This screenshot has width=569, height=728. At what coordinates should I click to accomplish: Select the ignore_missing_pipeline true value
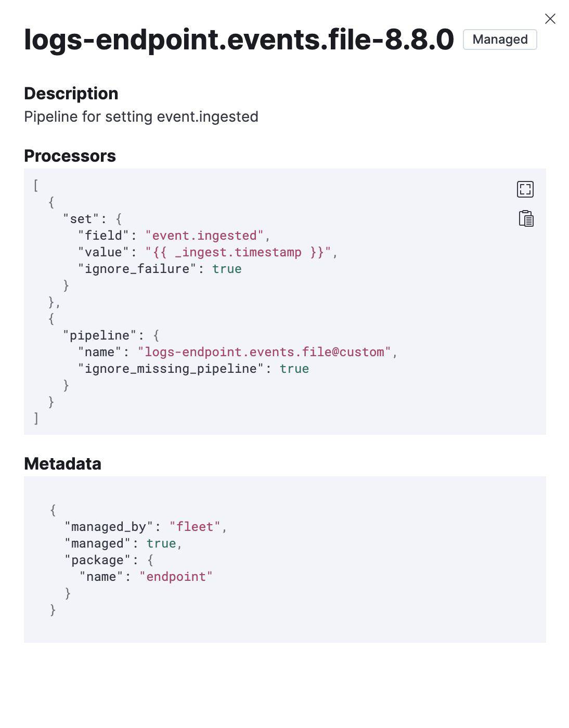295,368
